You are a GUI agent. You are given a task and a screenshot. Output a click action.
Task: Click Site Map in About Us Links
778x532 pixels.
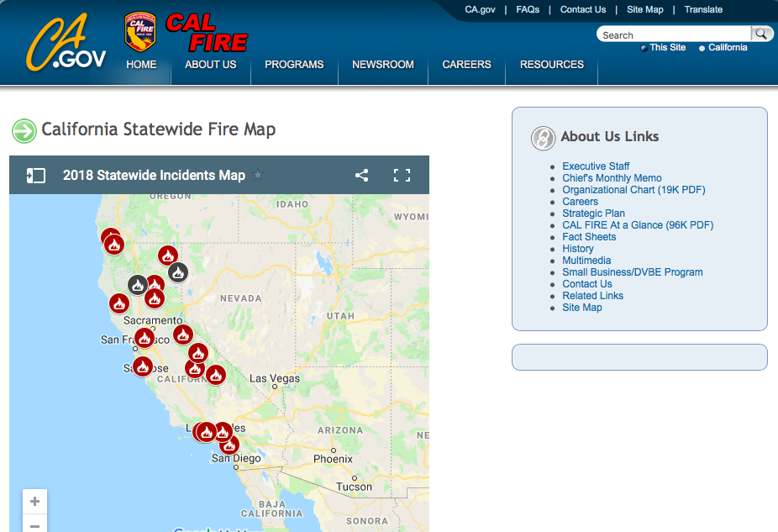click(x=582, y=308)
